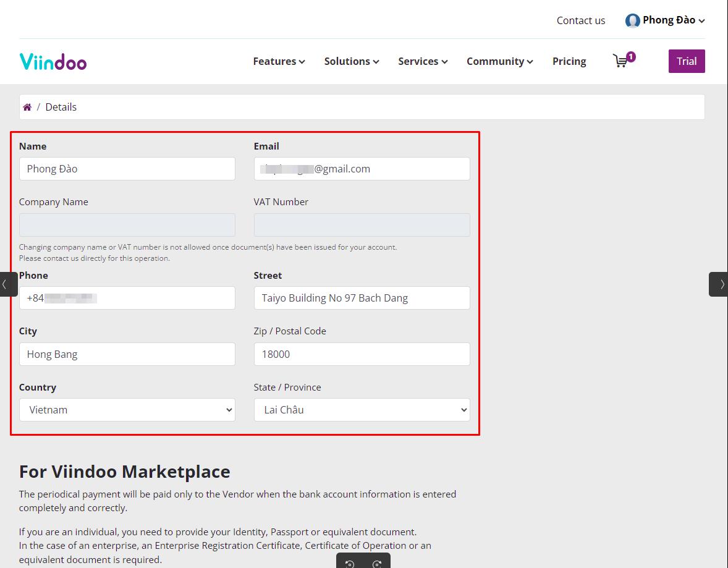Open the State / Province select
Viewport: 728px width, 568px height.
(362, 410)
